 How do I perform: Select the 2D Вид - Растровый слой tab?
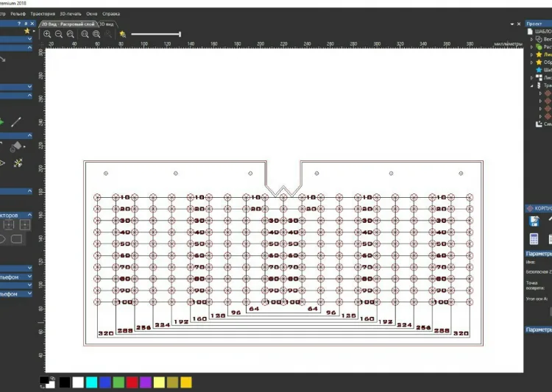[x=68, y=24]
